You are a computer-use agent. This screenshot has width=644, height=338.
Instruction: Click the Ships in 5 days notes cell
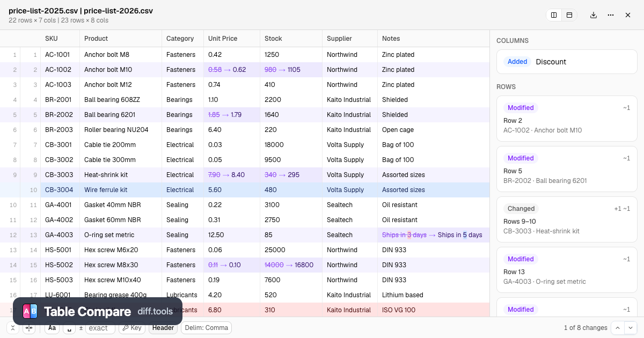click(434, 235)
